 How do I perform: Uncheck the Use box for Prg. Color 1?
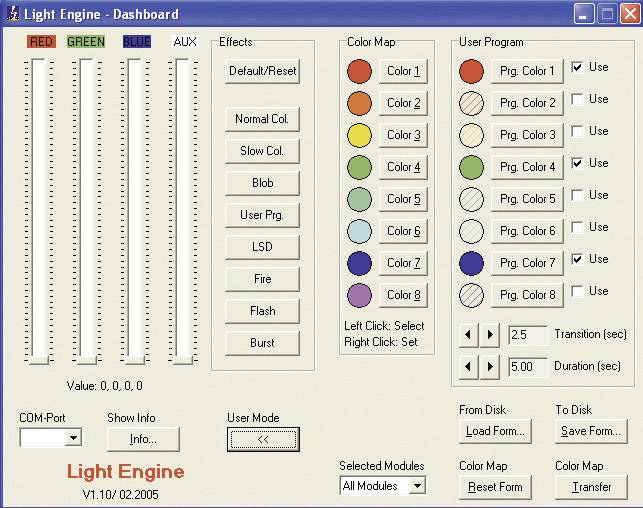(x=577, y=68)
